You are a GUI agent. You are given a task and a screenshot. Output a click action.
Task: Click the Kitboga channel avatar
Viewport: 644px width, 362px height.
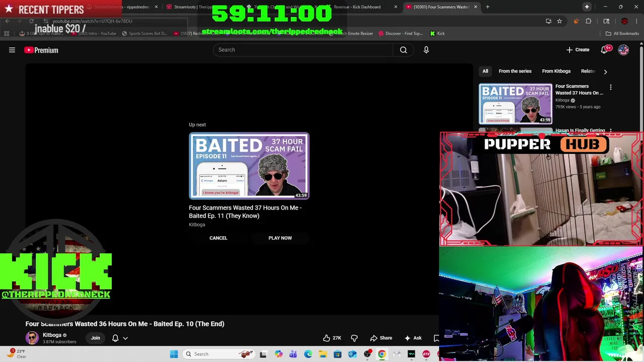click(x=32, y=338)
